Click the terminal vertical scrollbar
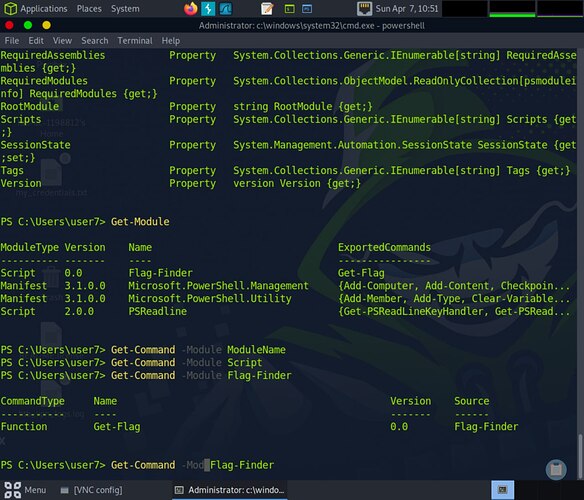Screen dimensions: 584x500 coord(581,264)
